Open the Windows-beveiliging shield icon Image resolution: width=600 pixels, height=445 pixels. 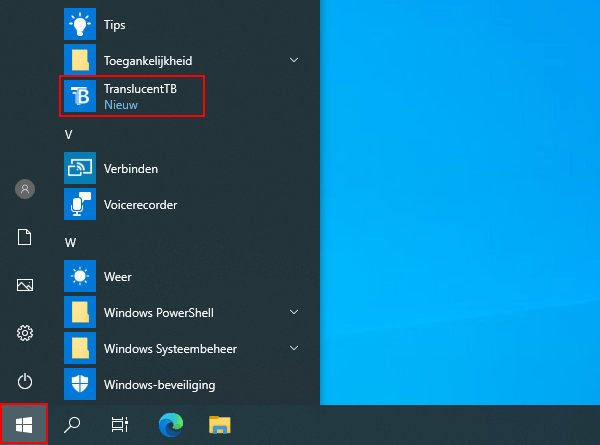pos(80,384)
